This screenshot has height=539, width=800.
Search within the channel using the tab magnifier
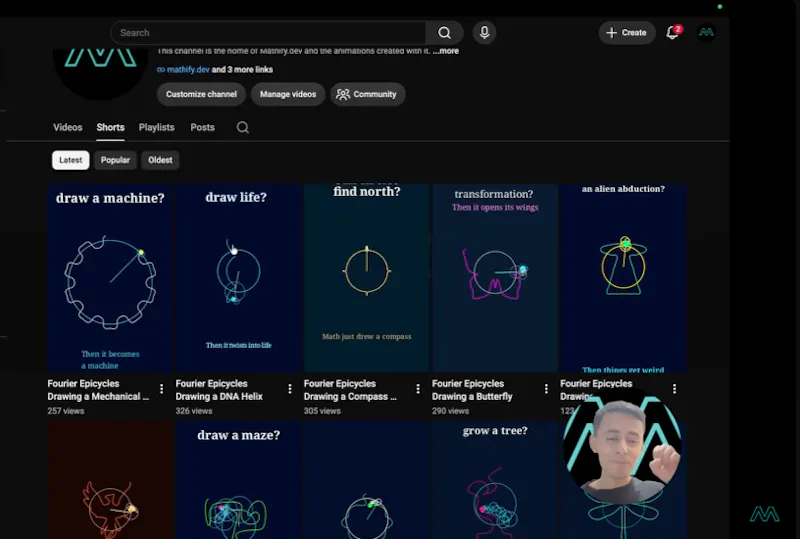coord(243,127)
